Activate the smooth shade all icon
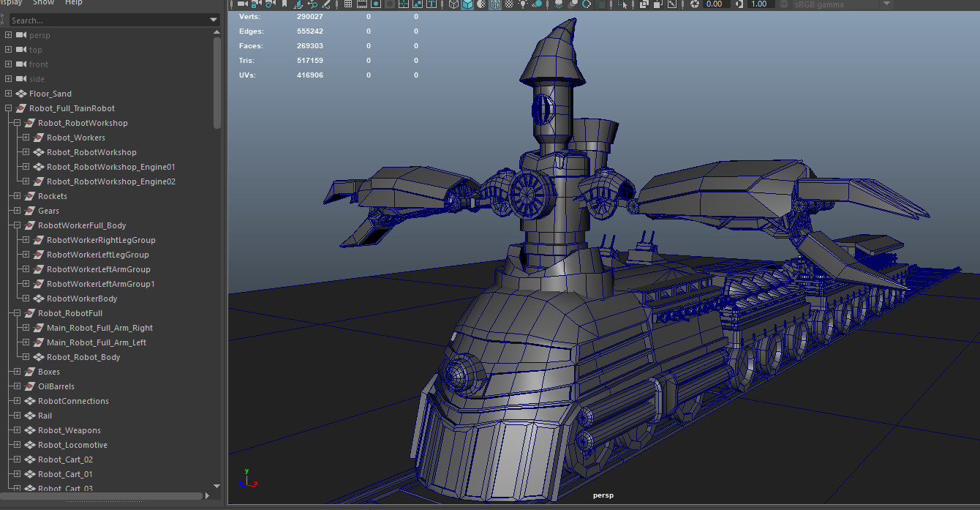The width and height of the screenshot is (980, 510). tap(467, 4)
